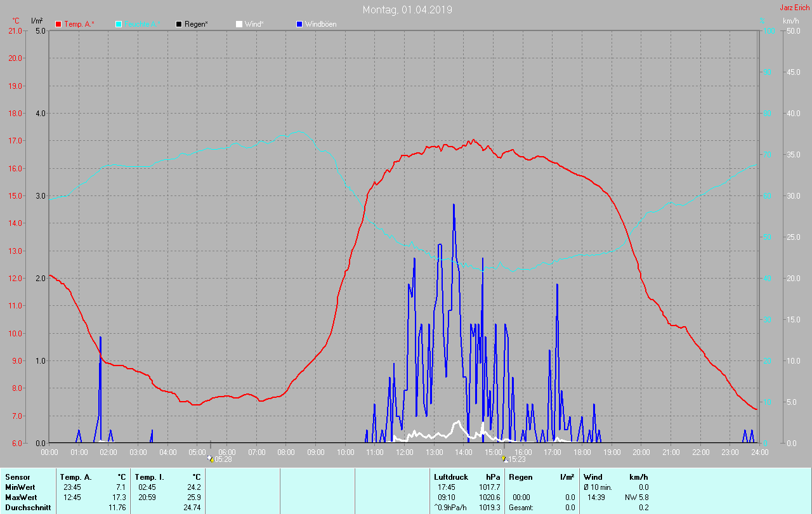Click the pressure maximum value '1020.6'
This screenshot has height=514, width=812.
pos(489,497)
